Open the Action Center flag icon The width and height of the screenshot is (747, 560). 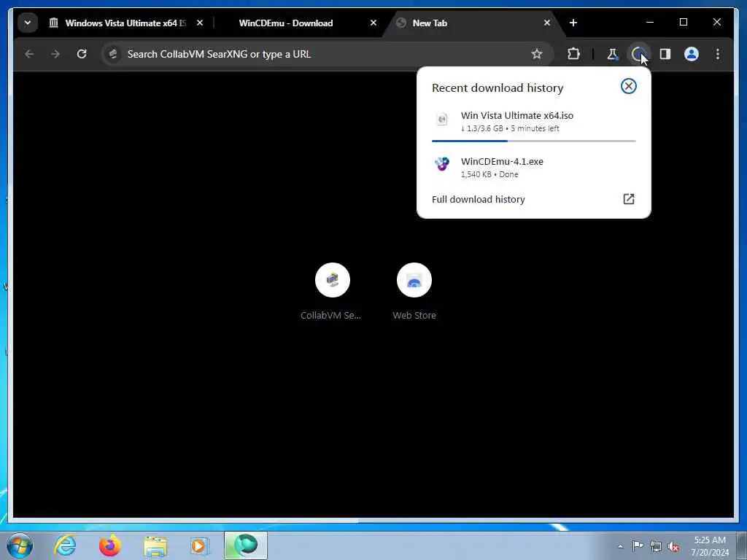point(638,545)
